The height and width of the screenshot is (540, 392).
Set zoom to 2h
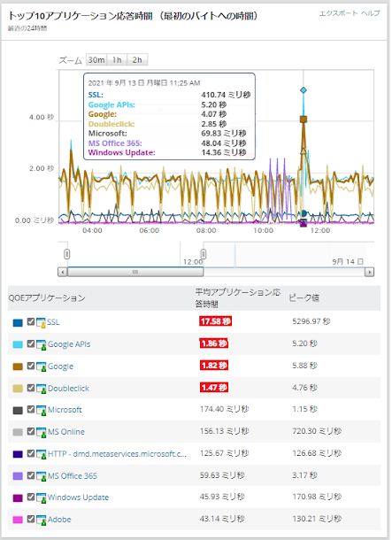pos(137,60)
